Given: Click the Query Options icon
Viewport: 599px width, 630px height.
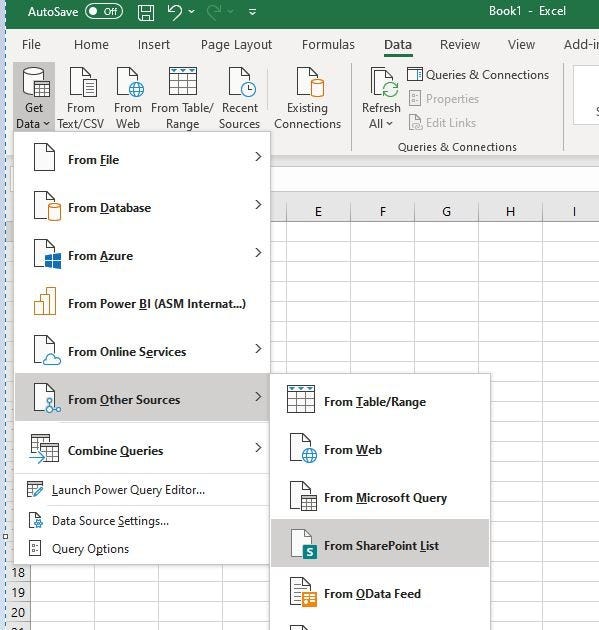Looking at the screenshot, I should point(35,548).
